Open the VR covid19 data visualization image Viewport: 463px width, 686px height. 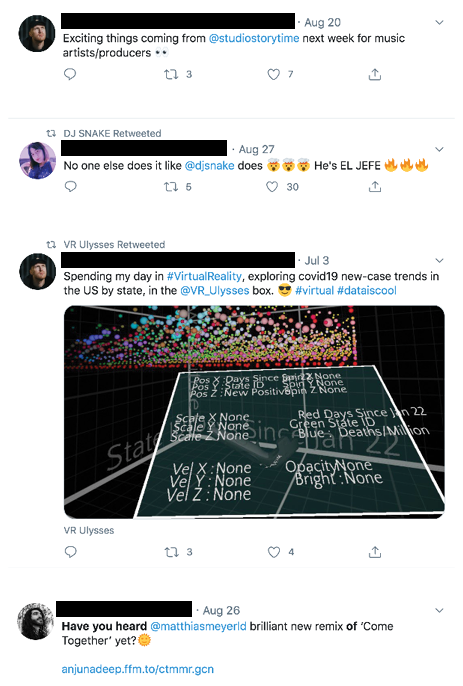coord(254,412)
